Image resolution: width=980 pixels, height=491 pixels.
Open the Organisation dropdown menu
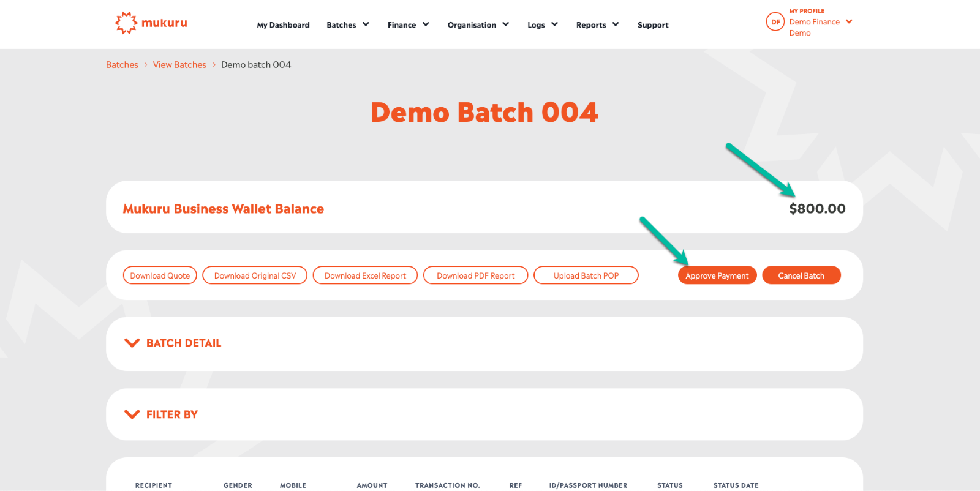pos(478,25)
